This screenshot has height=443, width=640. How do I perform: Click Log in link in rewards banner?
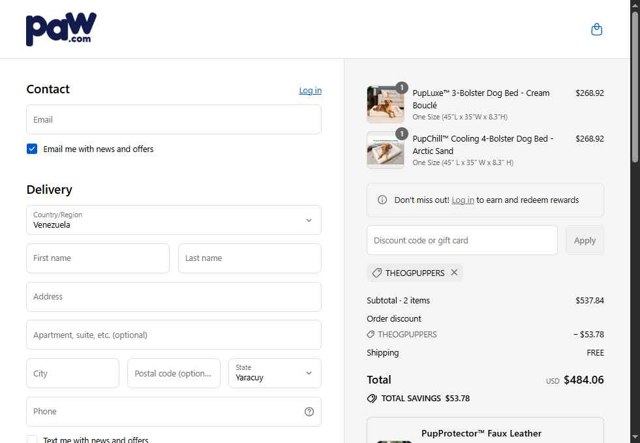463,200
